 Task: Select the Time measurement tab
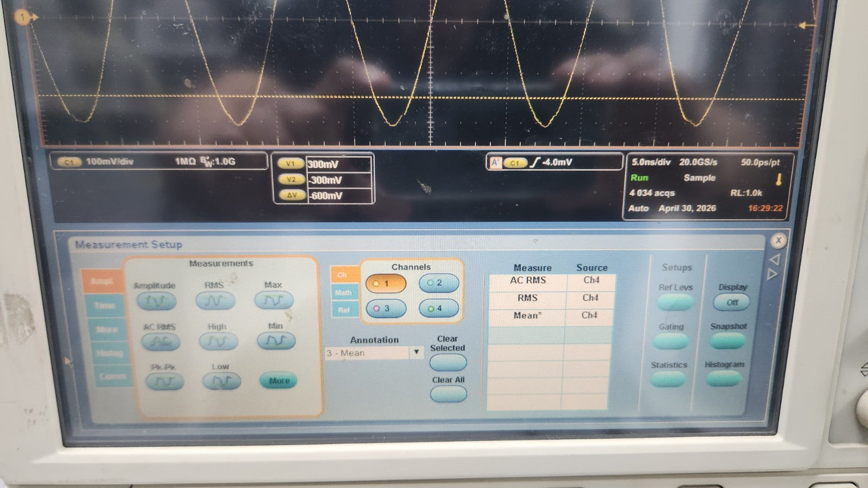pyautogui.click(x=105, y=305)
